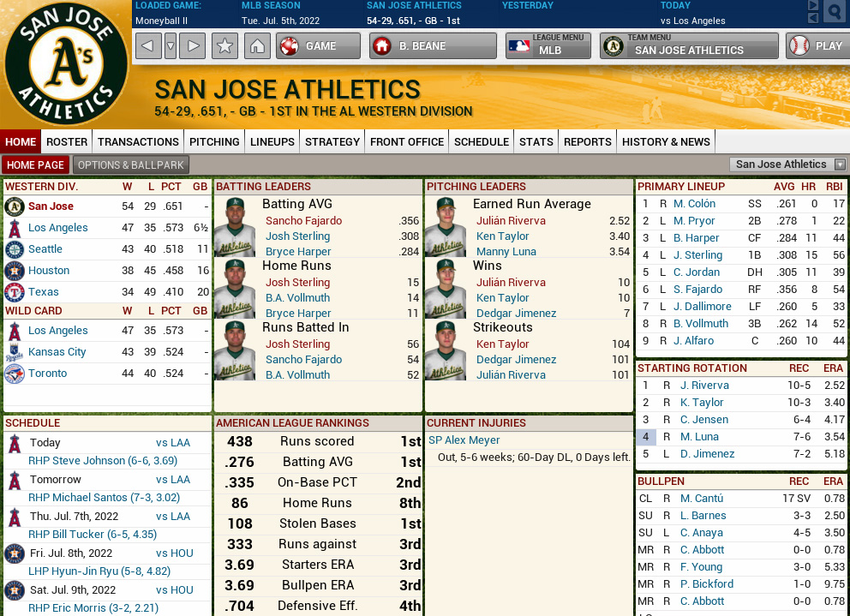
Task: Open the B. BEANE manager menu
Action: point(433,46)
